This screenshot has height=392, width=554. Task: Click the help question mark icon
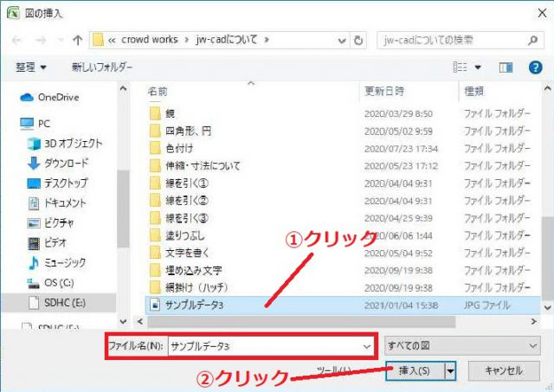coord(534,67)
